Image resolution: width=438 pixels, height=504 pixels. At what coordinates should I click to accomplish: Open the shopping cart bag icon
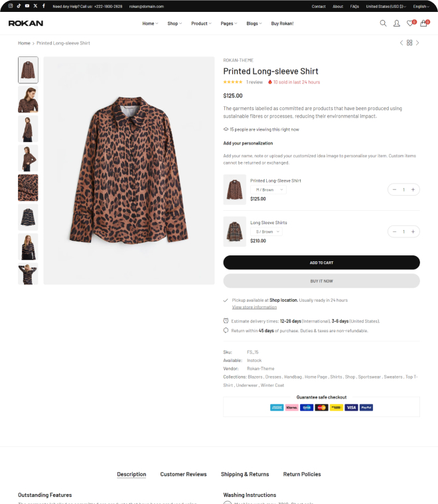pos(424,23)
